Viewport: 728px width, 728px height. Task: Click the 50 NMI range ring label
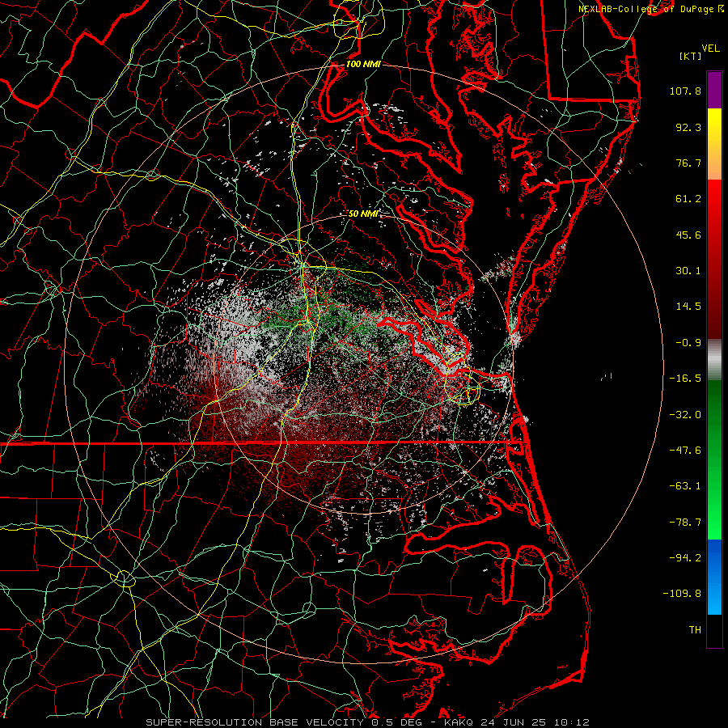[363, 214]
